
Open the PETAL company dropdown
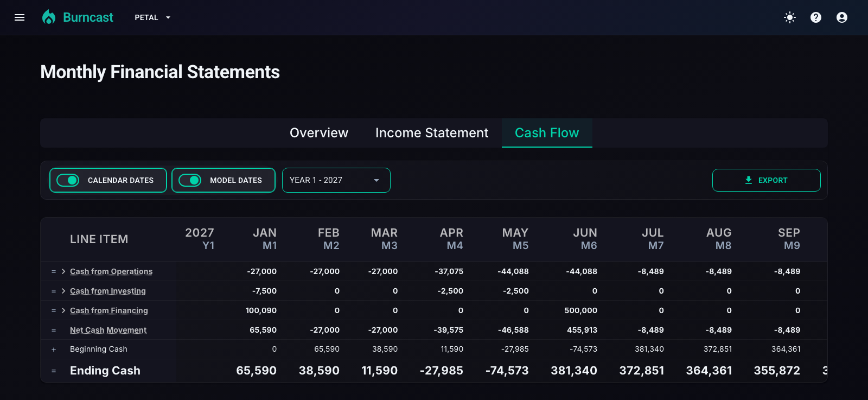point(153,17)
